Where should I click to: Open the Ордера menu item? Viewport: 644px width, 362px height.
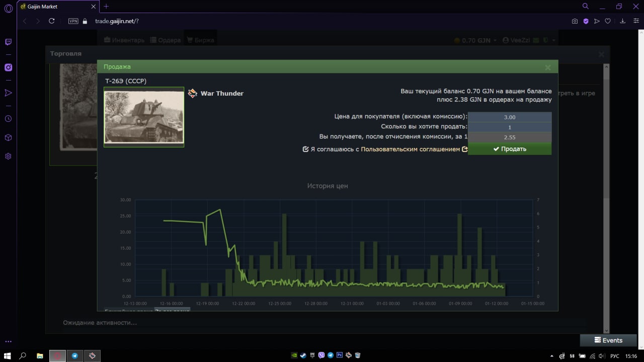pyautogui.click(x=165, y=40)
